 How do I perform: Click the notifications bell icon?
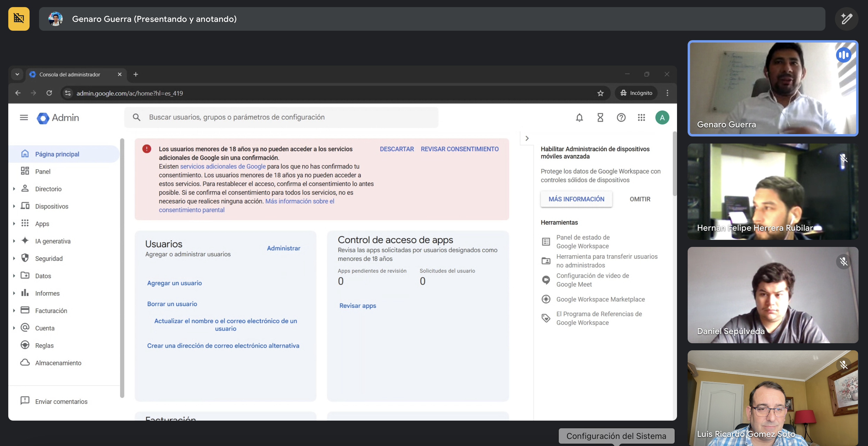(579, 118)
